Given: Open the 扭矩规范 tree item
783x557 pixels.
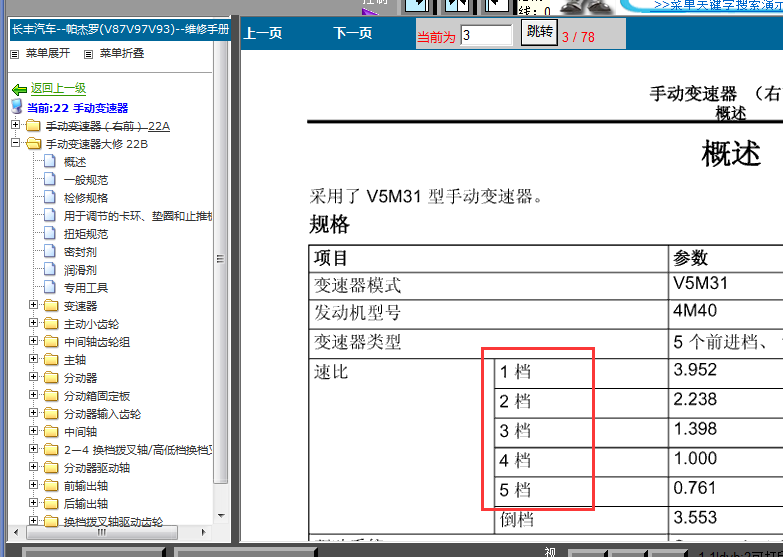Looking at the screenshot, I should [x=86, y=234].
